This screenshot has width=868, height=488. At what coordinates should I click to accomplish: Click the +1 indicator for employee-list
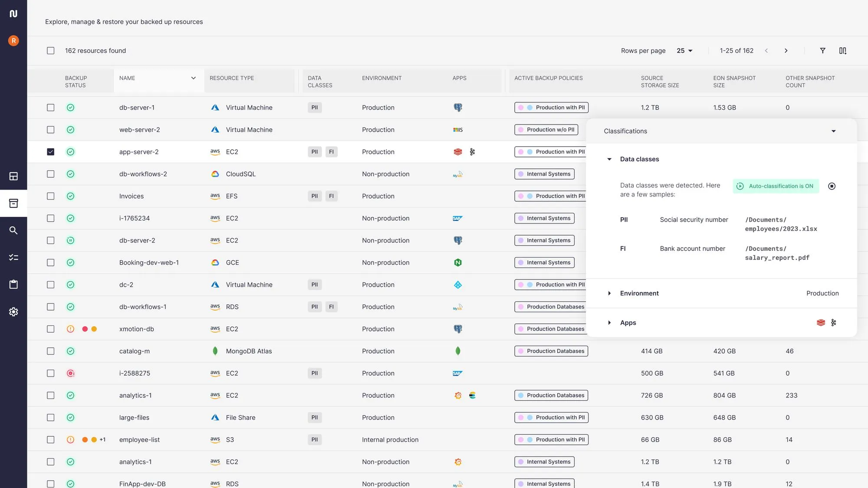(x=102, y=439)
